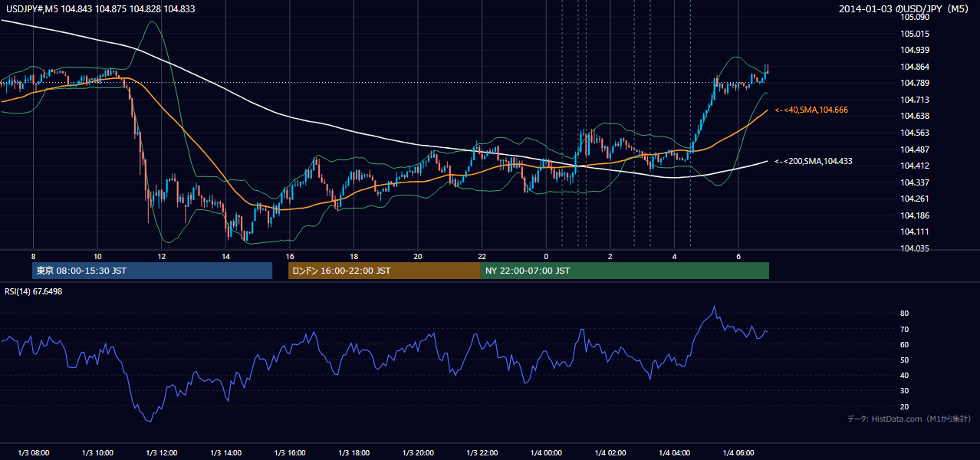This screenshot has height=460, width=980.
Task: Click hour tick 14 under the price chart
Action: coord(225,255)
